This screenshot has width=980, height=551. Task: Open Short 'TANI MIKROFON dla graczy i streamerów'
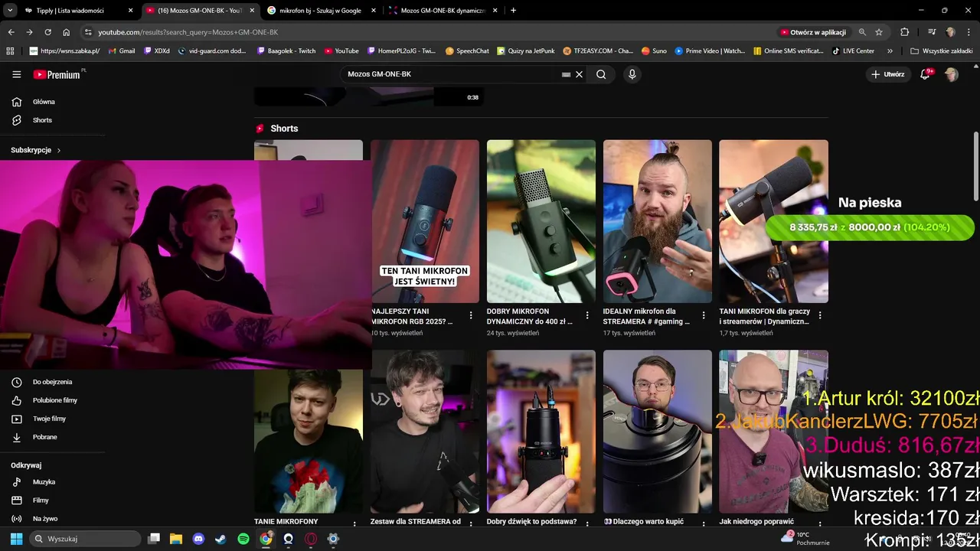coord(773,221)
